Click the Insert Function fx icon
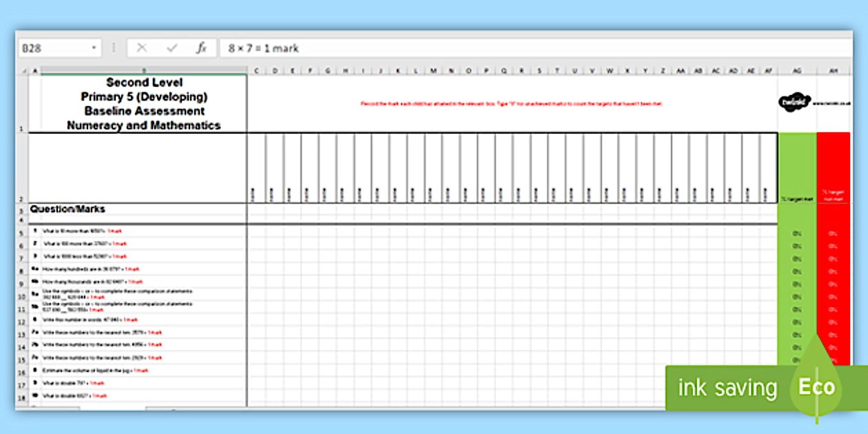The width and height of the screenshot is (868, 434). tap(201, 48)
